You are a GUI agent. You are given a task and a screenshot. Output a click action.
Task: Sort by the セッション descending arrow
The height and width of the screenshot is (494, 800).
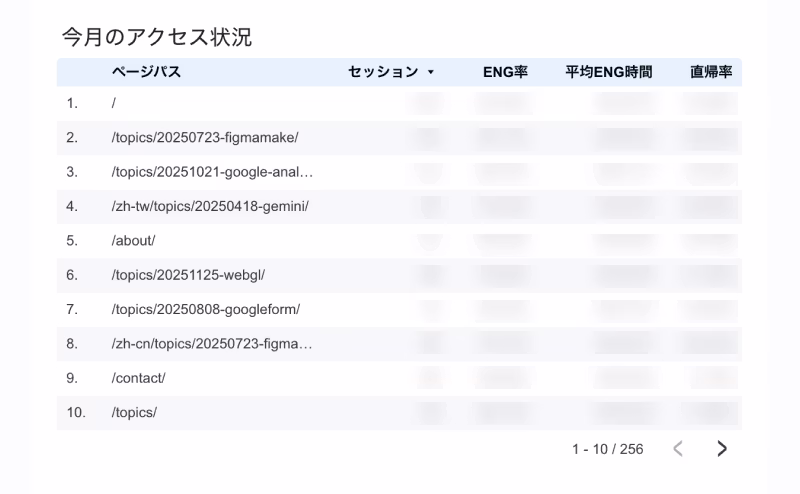point(431,73)
